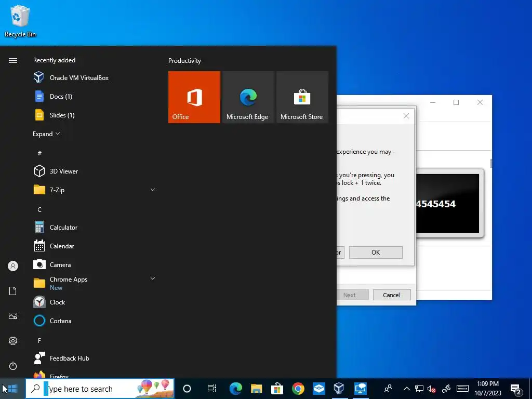The height and width of the screenshot is (399, 532).
Task: Open the Action Center notifications icon
Action: click(516, 389)
